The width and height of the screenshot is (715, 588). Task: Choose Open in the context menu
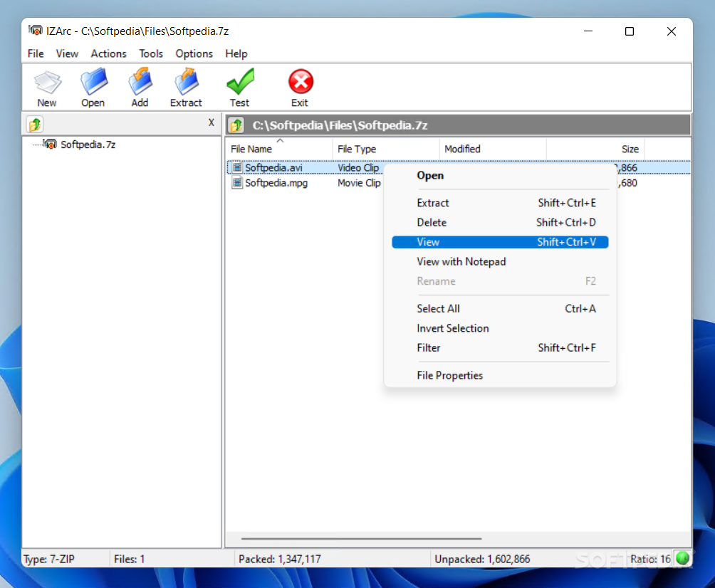point(500,176)
